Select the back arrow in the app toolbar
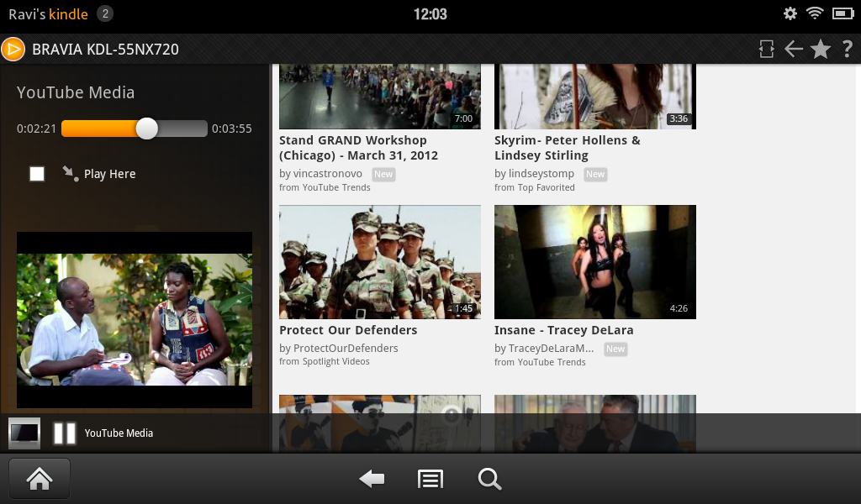The width and height of the screenshot is (861, 504). (x=794, y=49)
